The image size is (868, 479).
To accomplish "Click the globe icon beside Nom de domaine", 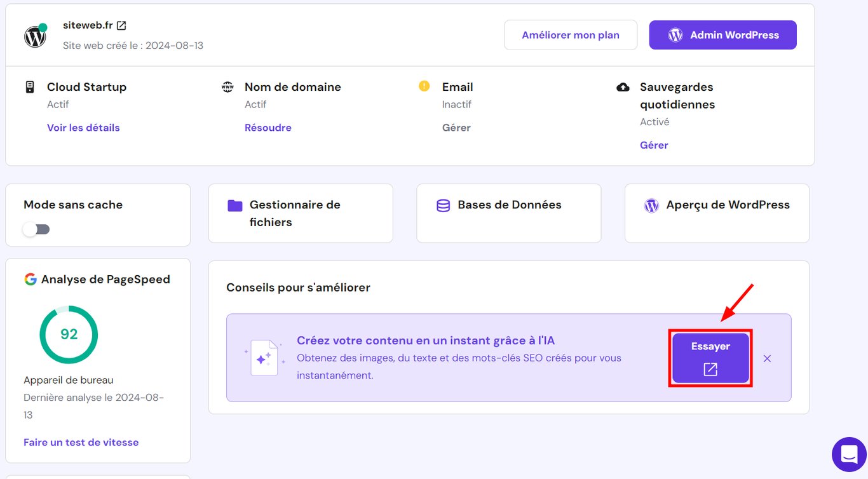I will [227, 86].
